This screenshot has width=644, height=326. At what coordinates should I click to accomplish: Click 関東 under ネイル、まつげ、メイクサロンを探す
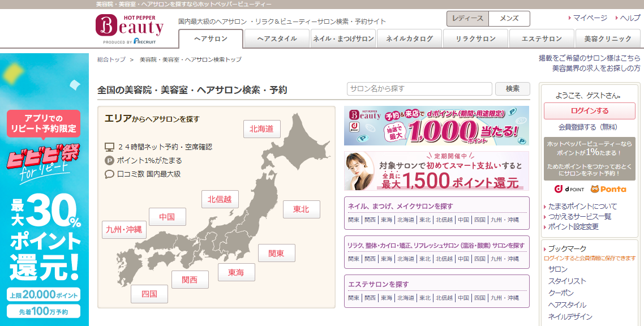(354, 220)
